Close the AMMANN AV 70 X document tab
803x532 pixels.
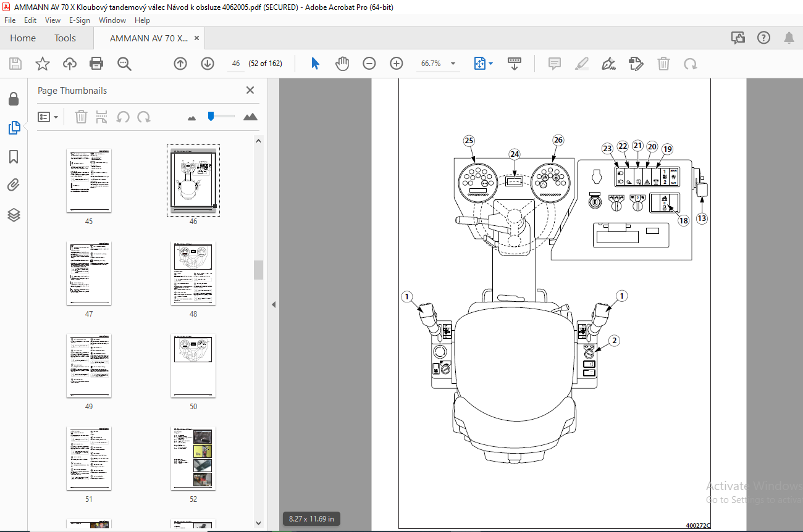point(197,38)
